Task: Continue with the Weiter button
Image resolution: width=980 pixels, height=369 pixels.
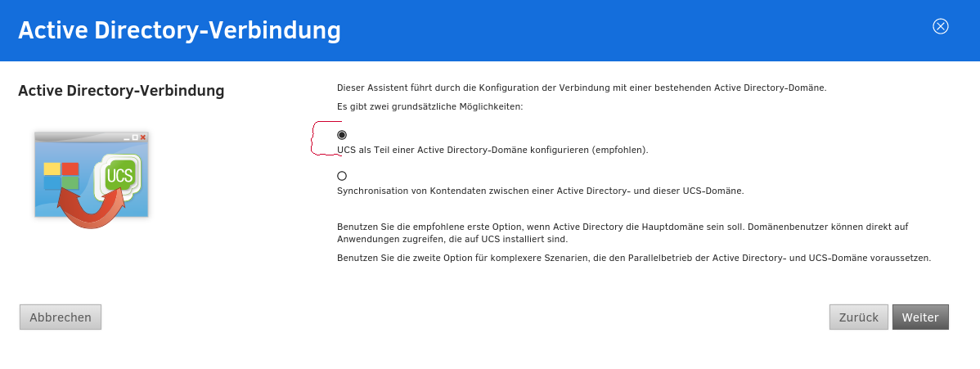Action: [920, 317]
